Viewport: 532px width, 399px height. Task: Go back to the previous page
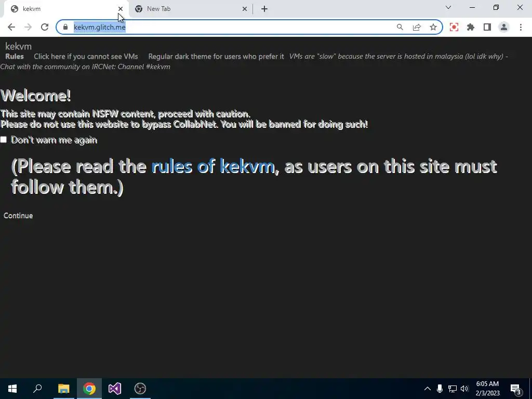11,27
